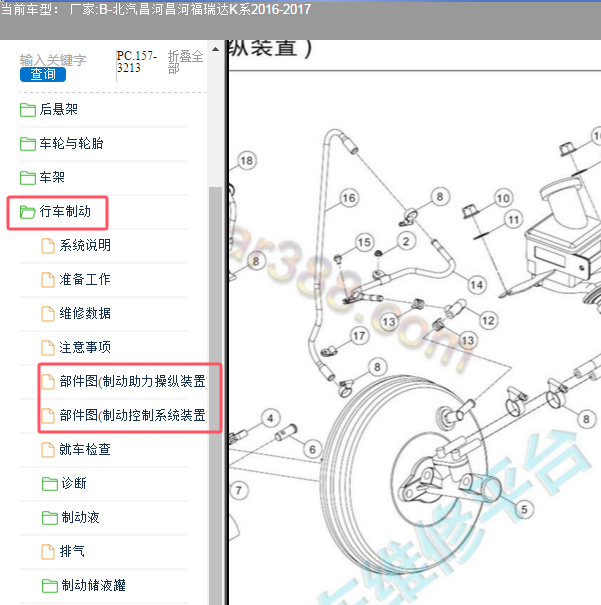Click part callout 7 in the diagram
This screenshot has width=601, height=605.
coord(239,490)
